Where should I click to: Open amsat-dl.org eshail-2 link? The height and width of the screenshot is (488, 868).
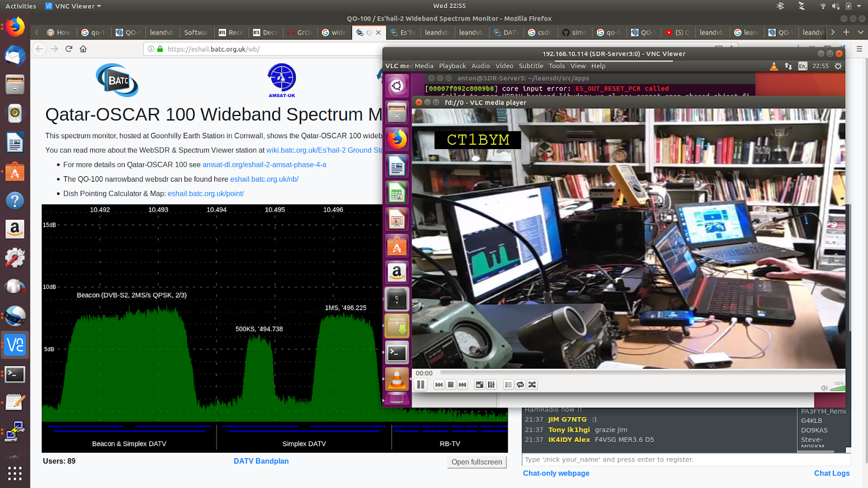(x=264, y=164)
